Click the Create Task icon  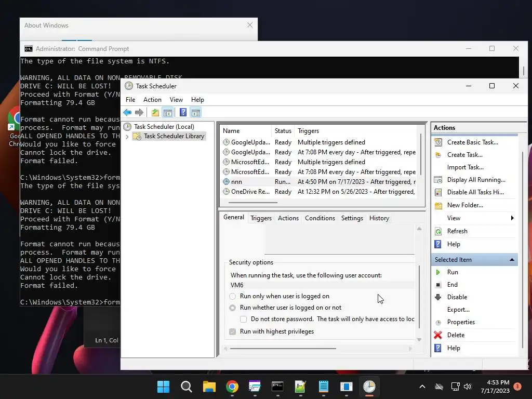tap(438, 155)
